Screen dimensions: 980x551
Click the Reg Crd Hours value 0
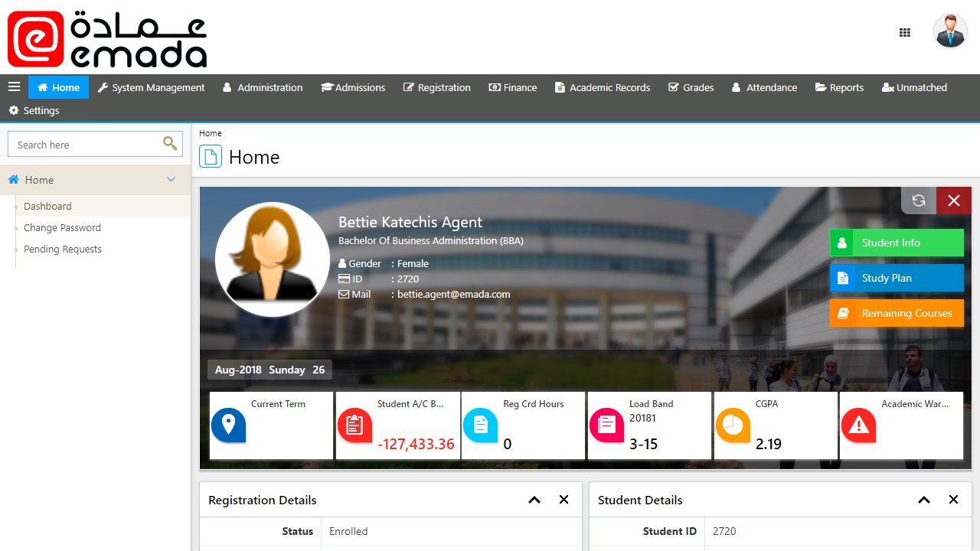pos(508,444)
